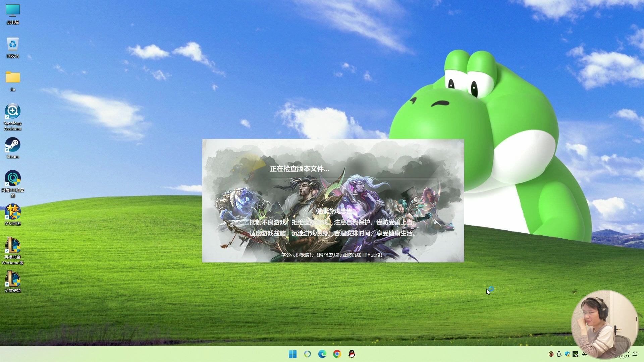644x362 pixels.
Task: Click the NVIDIA tray icon
Action: 575,354
